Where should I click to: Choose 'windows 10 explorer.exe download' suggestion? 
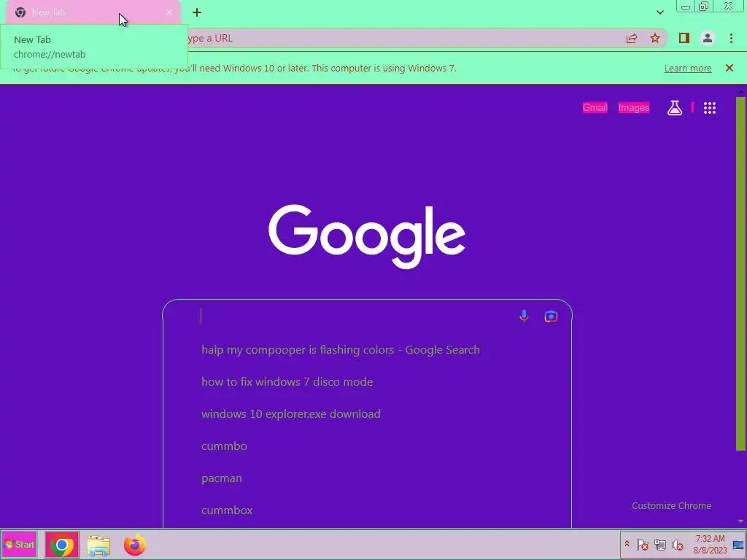pos(367,414)
